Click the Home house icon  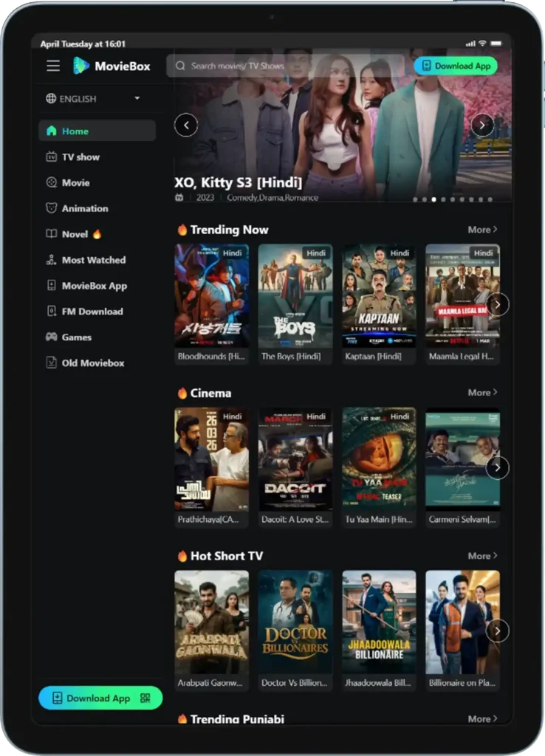[x=52, y=131]
